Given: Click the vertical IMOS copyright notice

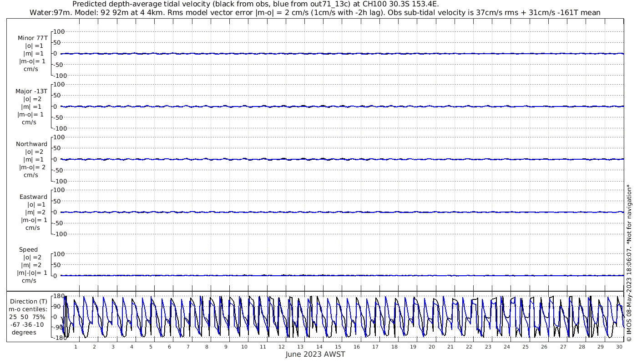Looking at the screenshot, I should 629,263.
